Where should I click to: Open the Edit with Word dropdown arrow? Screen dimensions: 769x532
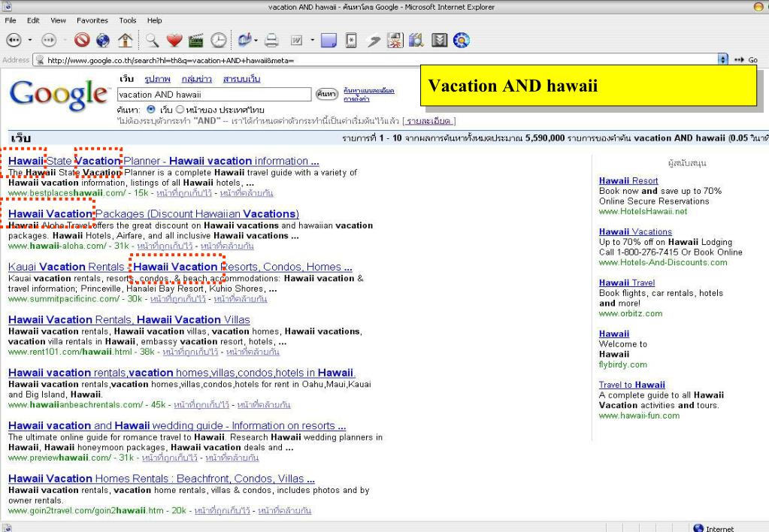pyautogui.click(x=312, y=40)
